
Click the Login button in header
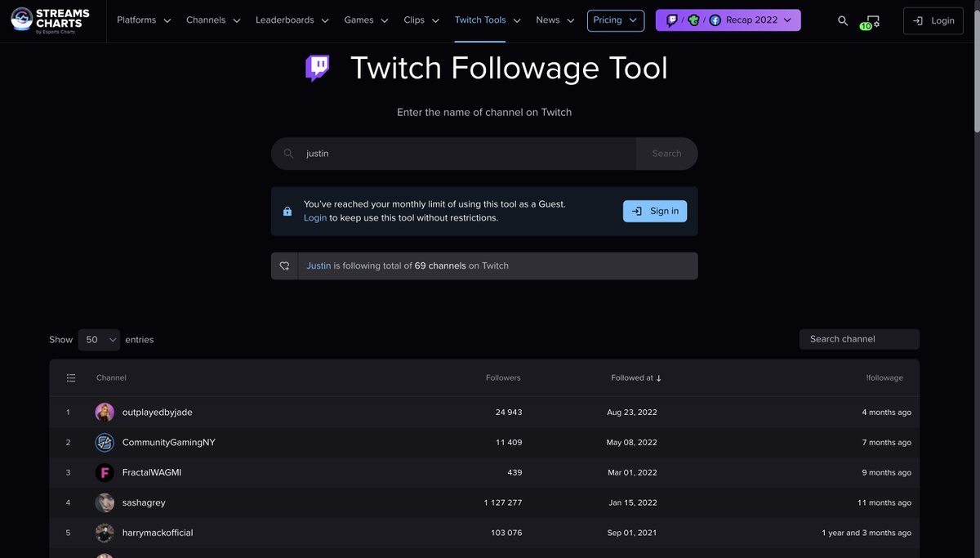click(933, 20)
